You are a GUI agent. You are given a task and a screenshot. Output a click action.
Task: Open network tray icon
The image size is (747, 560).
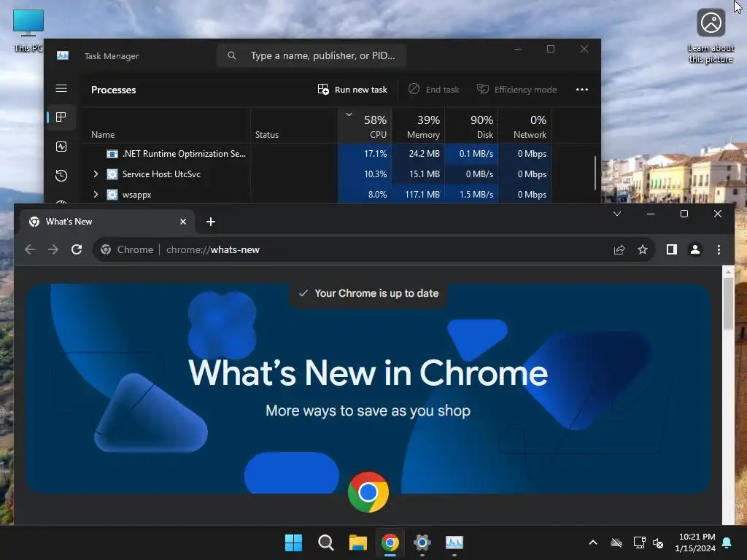pyautogui.click(x=639, y=542)
